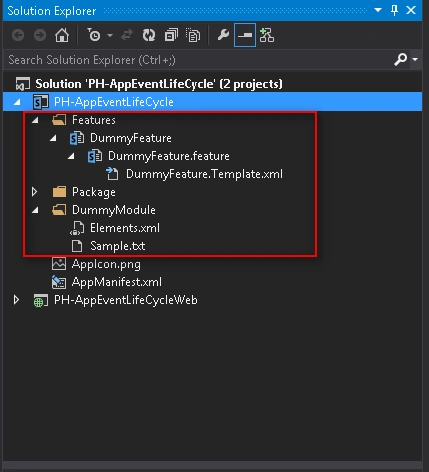Go back in Solution Explorer
Viewport: 429px width, 472px height.
click(x=18, y=35)
